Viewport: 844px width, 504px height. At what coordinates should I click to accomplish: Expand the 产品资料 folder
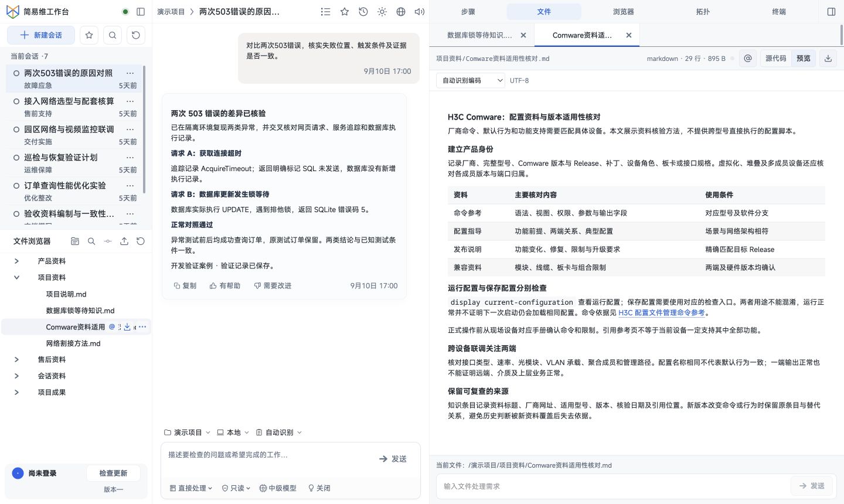pos(16,261)
